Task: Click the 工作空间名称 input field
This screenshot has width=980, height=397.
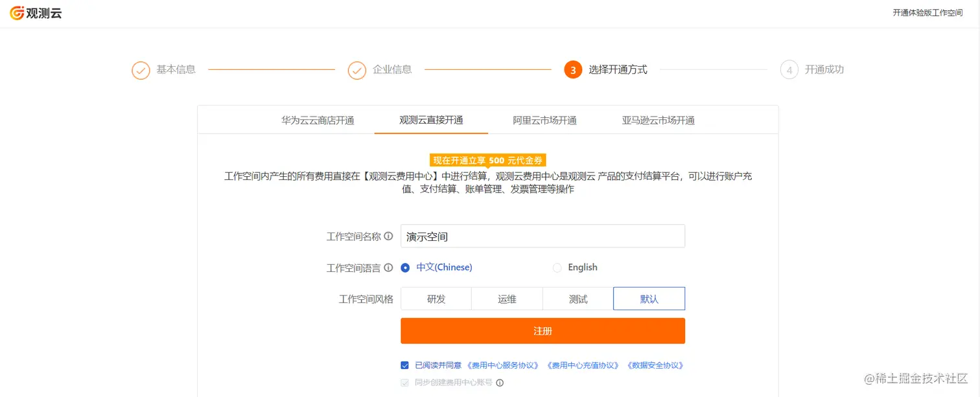Action: pyautogui.click(x=542, y=236)
